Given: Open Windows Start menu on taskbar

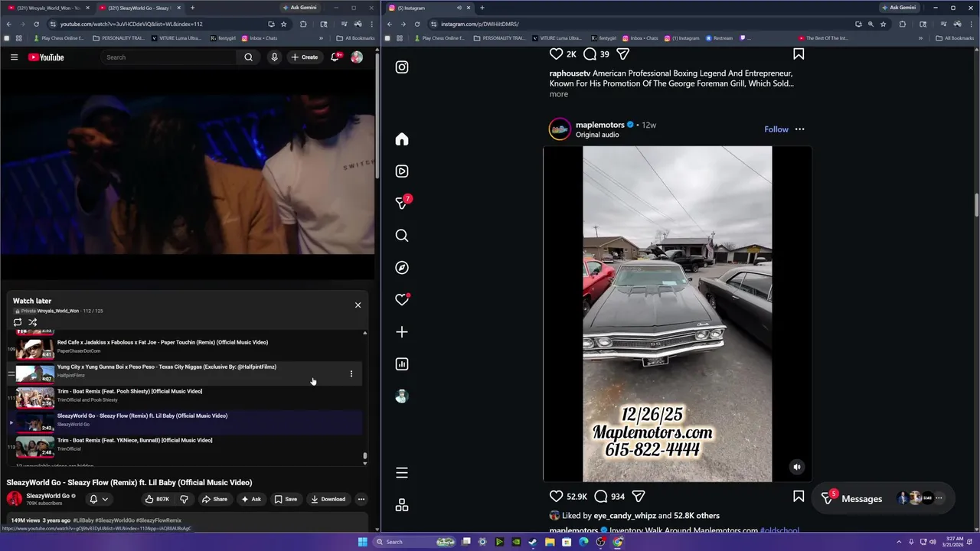Looking at the screenshot, I should coord(362,542).
